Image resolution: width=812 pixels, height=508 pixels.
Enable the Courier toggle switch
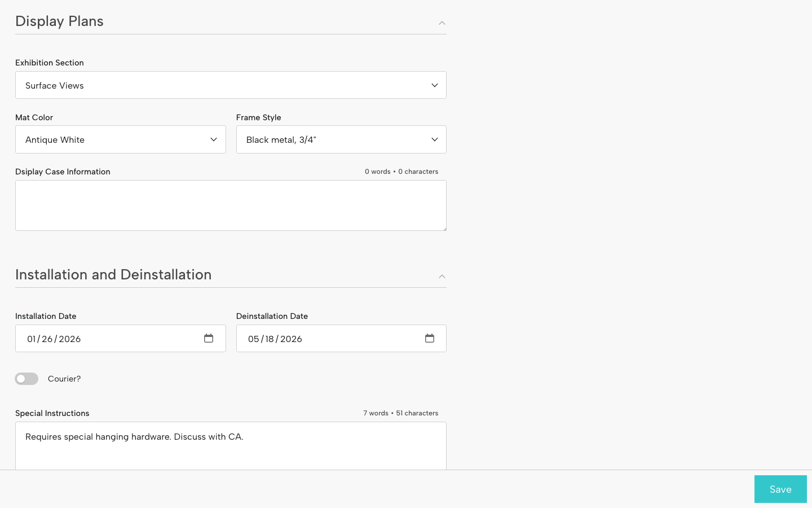tap(27, 379)
